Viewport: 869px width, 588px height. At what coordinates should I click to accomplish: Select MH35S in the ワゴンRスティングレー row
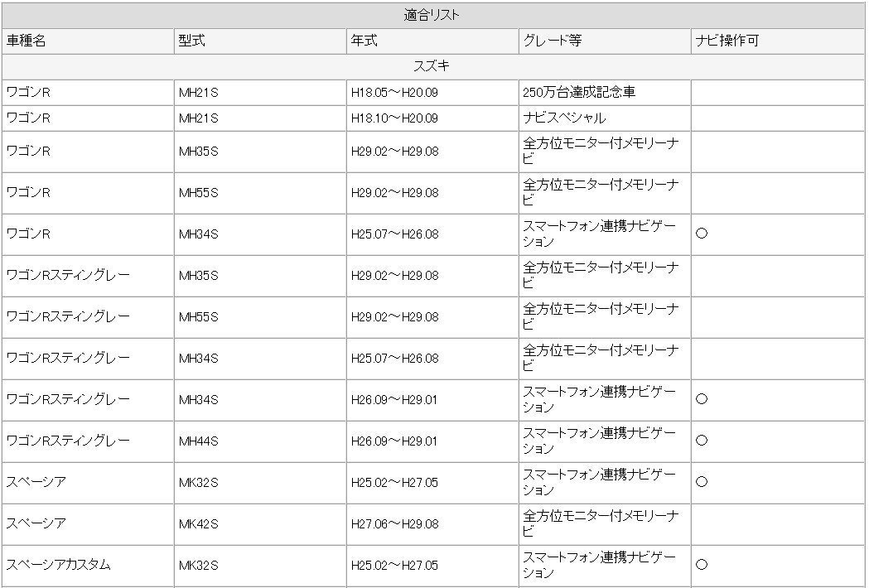click(x=199, y=276)
